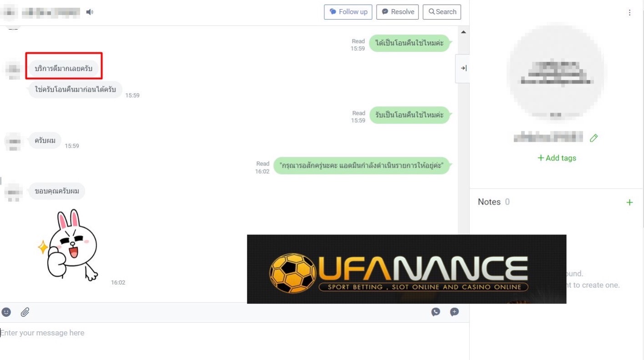
Task: Click the Notes section heading
Action: coord(489,202)
